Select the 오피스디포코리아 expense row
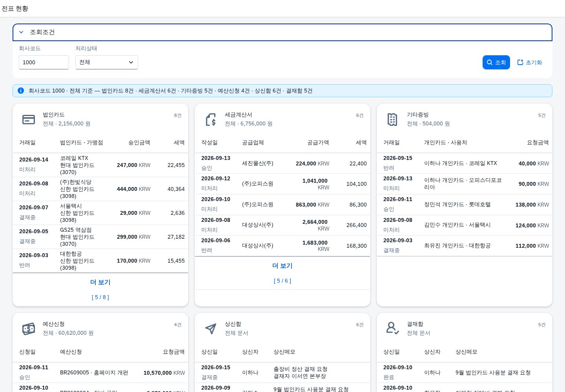The height and width of the screenshot is (392, 565). [465, 184]
